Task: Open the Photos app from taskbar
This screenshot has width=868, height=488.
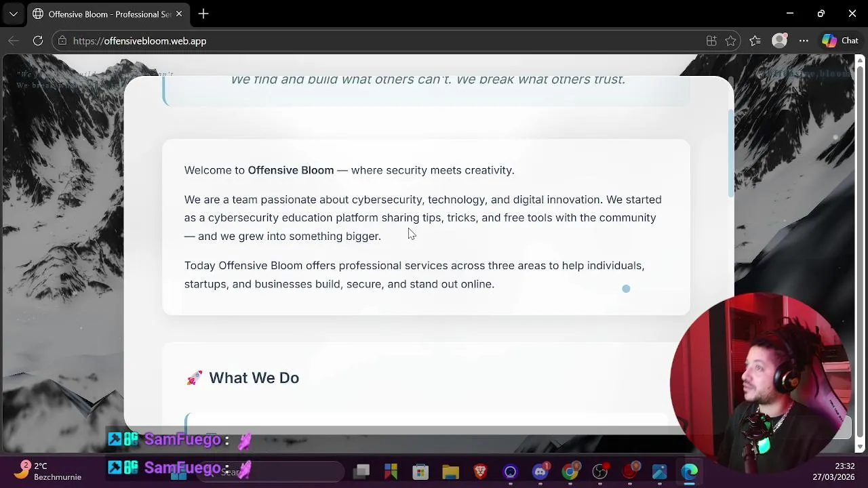Action: tap(660, 471)
